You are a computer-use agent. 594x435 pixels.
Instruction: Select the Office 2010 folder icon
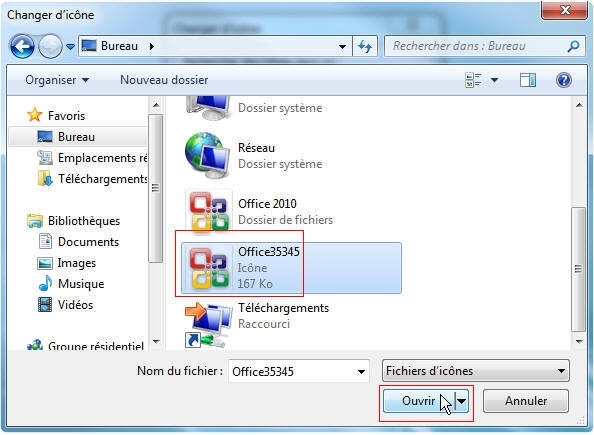pyautogui.click(x=209, y=211)
